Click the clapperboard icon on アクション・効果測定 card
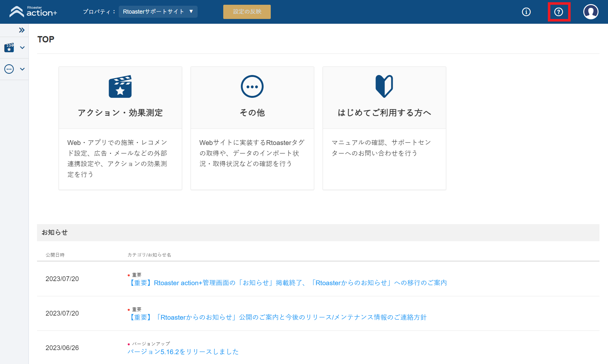This screenshot has width=608, height=364. (x=120, y=86)
